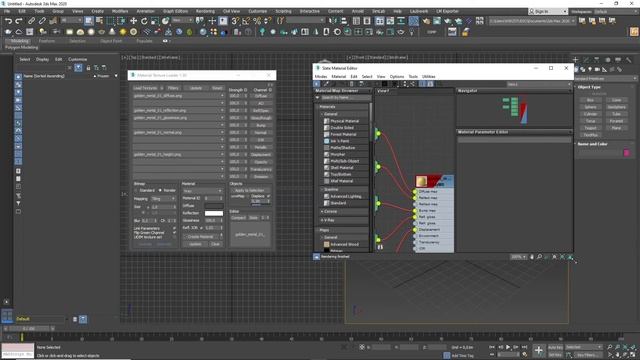Click the delete trash icon in Slate toolbar

pyautogui.click(x=351, y=84)
